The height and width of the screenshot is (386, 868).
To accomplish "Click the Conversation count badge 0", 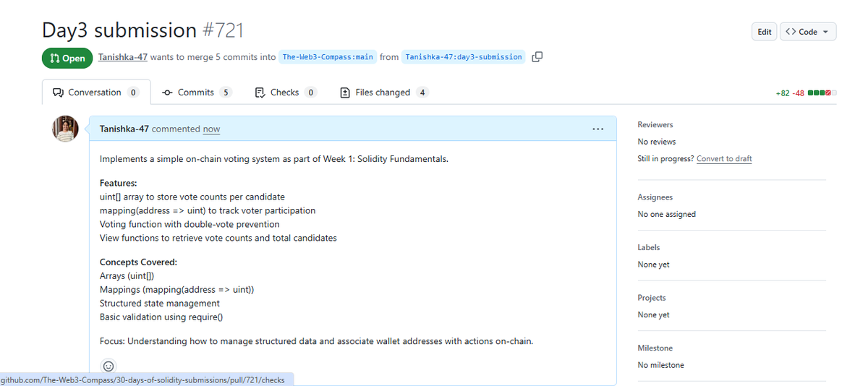I will tap(133, 93).
